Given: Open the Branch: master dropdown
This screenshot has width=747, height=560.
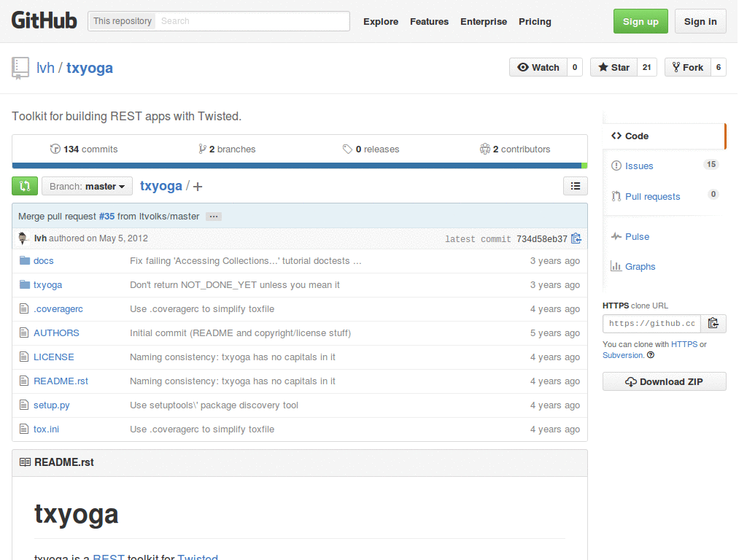Looking at the screenshot, I should click(x=88, y=186).
